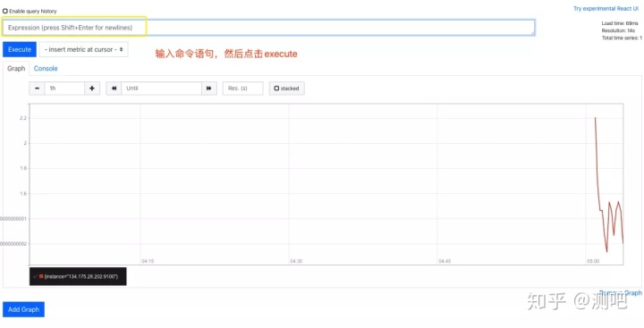This screenshot has width=644, height=328.
Task: Click the 04:30 time axis label
Action: [296, 261]
